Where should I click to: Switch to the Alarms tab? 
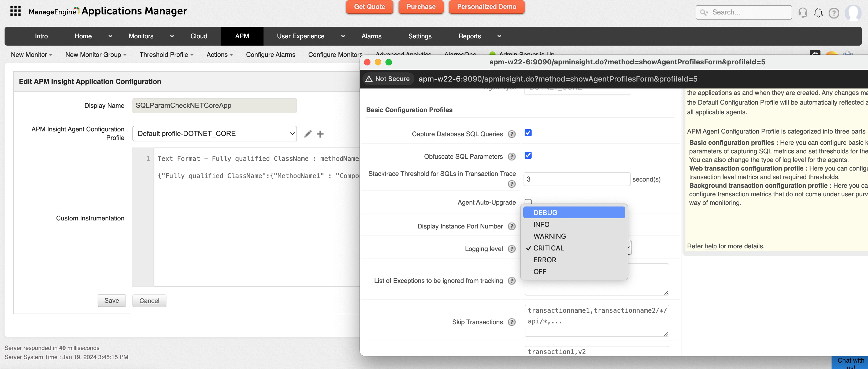(371, 36)
